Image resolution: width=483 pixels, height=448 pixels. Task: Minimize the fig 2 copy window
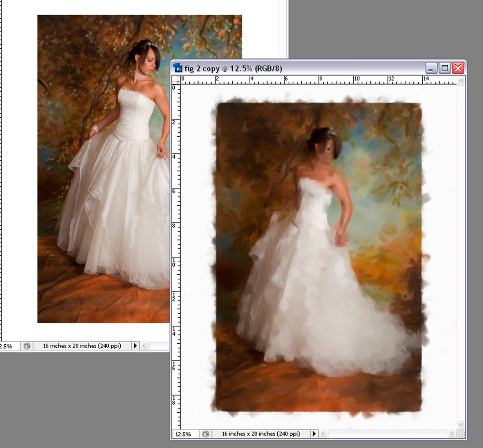(x=431, y=68)
